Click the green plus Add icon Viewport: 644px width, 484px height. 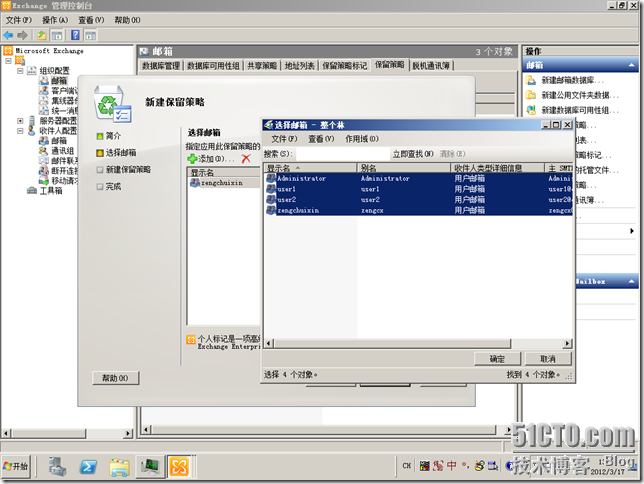(193, 159)
